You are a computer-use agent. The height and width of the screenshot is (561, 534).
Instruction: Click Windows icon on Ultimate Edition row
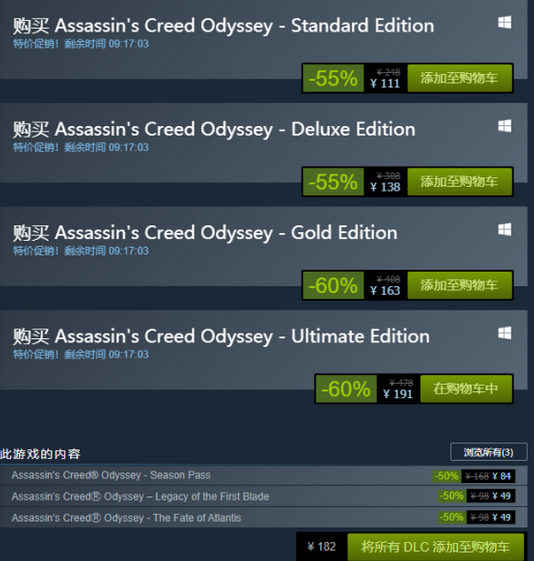[x=505, y=333]
